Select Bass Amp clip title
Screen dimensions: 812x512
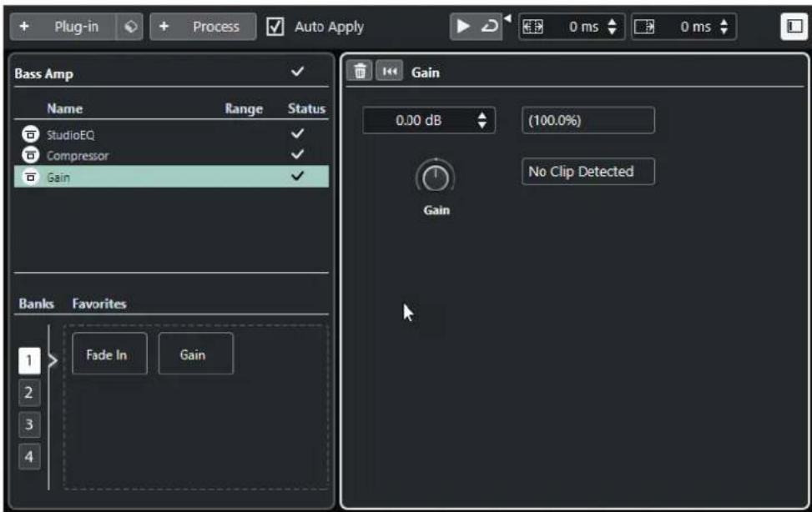[x=44, y=73]
